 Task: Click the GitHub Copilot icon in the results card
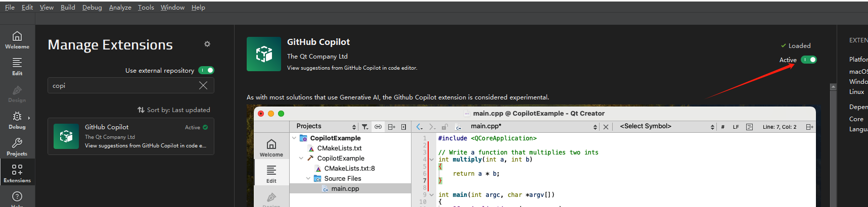(66, 136)
